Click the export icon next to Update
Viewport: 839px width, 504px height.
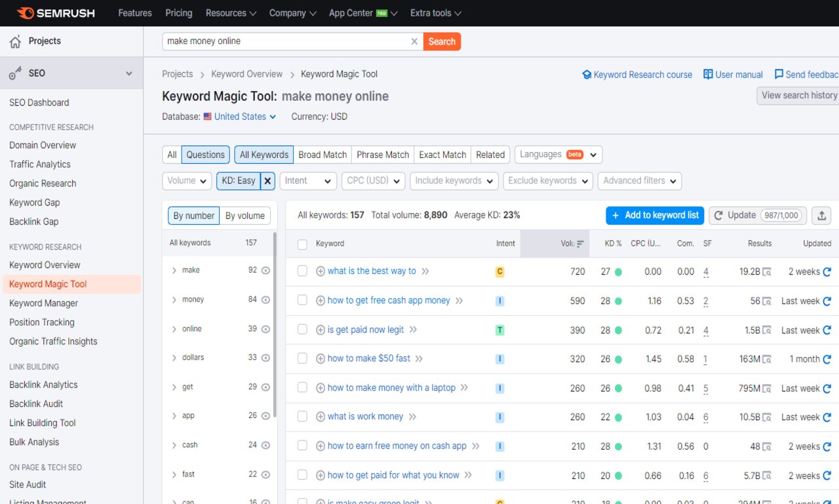click(821, 215)
